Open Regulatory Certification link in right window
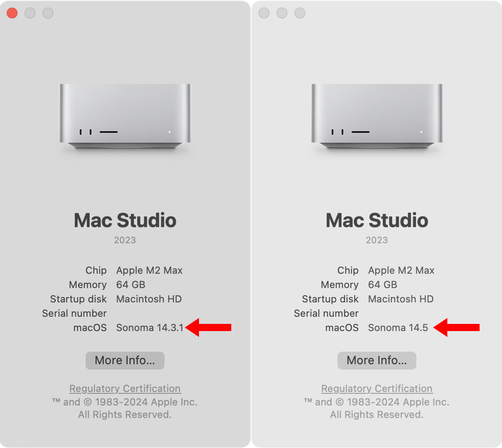The width and height of the screenshot is (502, 448). coord(377,388)
